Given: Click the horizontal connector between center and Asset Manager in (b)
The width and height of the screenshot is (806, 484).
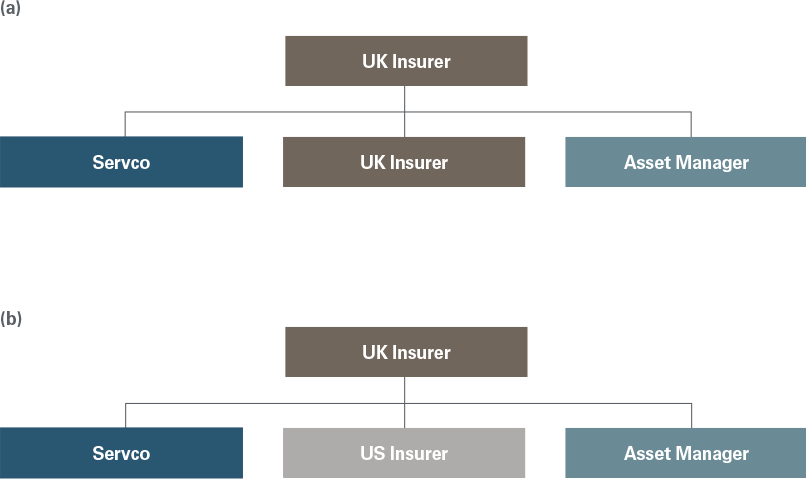Looking at the screenshot, I should pyautogui.click(x=548, y=403).
